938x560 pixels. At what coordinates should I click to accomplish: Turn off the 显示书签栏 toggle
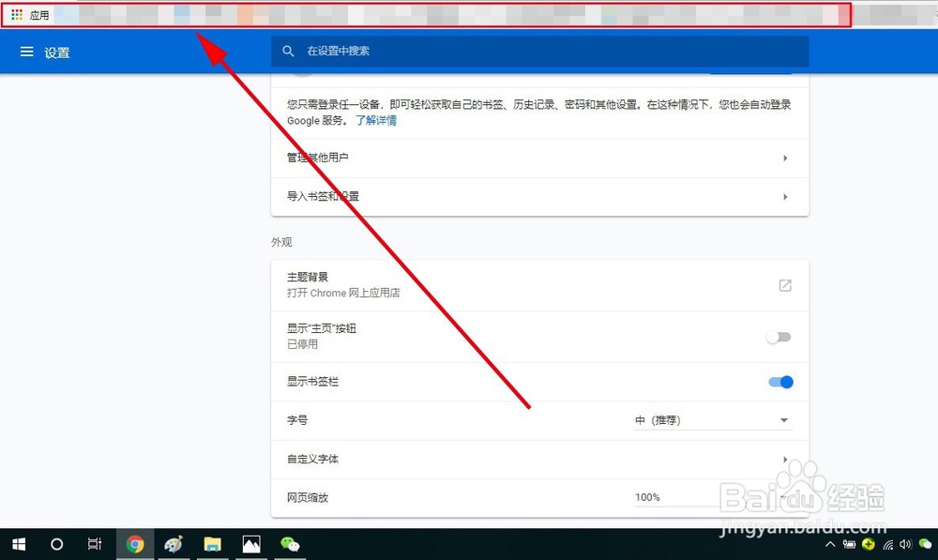click(x=780, y=382)
